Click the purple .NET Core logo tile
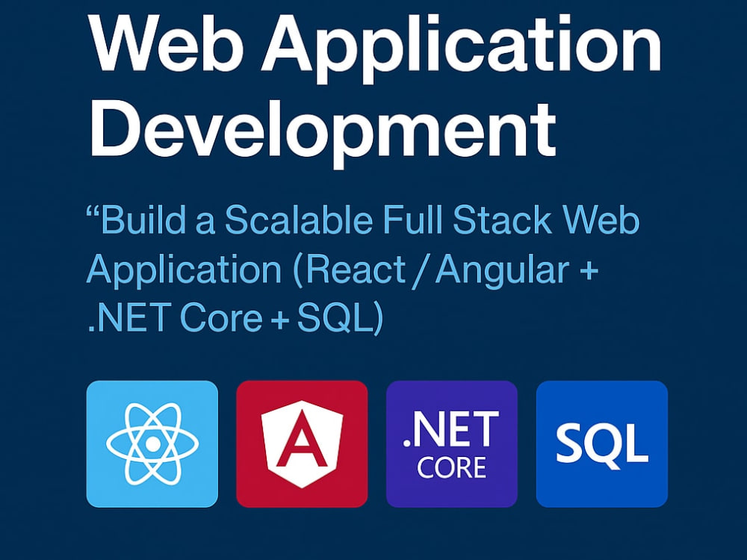Viewport: 747px width, 560px height. [452, 444]
